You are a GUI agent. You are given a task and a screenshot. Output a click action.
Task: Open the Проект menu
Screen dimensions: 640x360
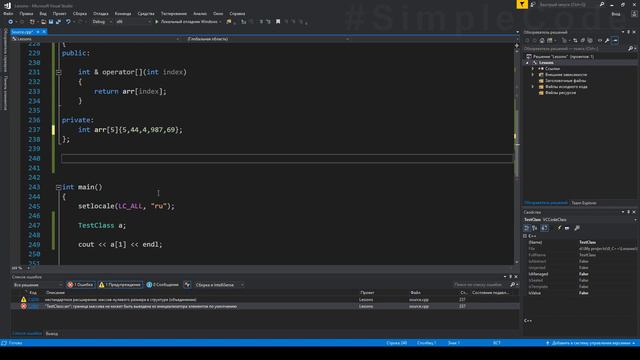[60, 13]
